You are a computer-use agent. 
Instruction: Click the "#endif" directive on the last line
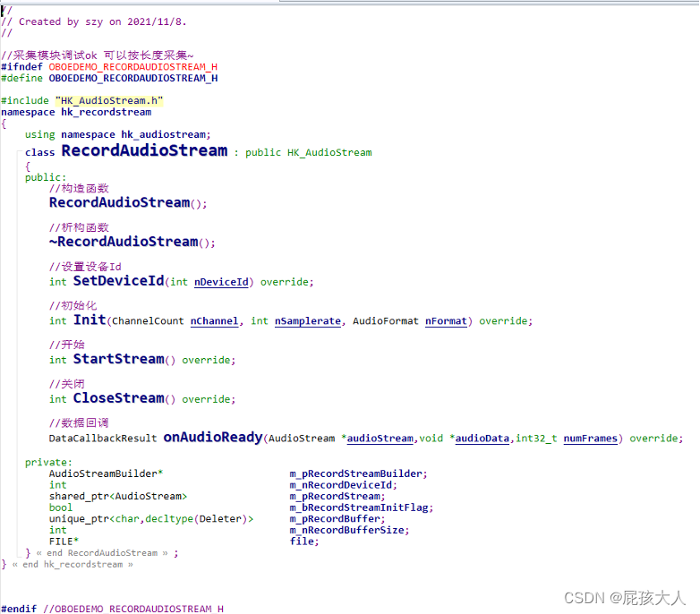point(19,610)
